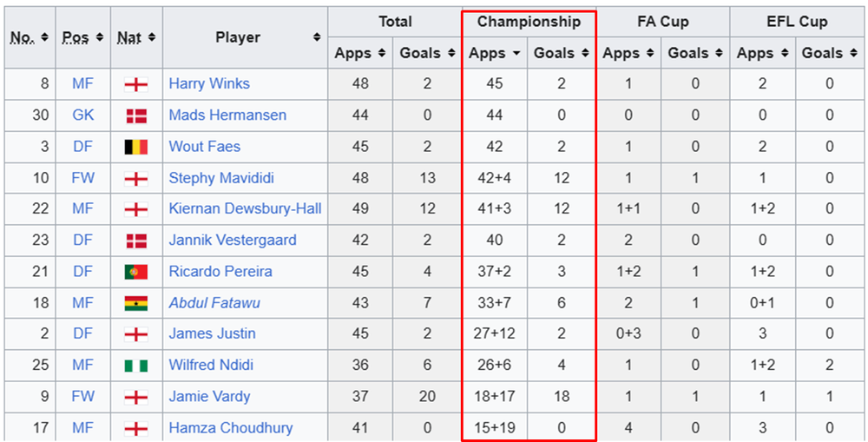Open Jamie Vardy player page
This screenshot has width=868, height=442.
click(209, 397)
